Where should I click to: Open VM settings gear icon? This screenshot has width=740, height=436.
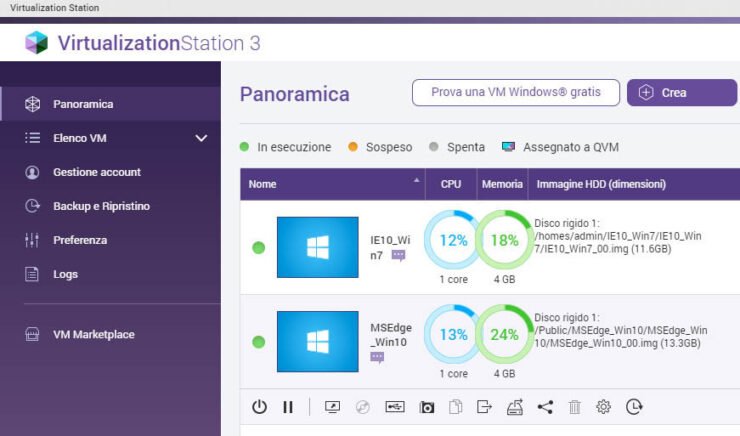coord(603,407)
